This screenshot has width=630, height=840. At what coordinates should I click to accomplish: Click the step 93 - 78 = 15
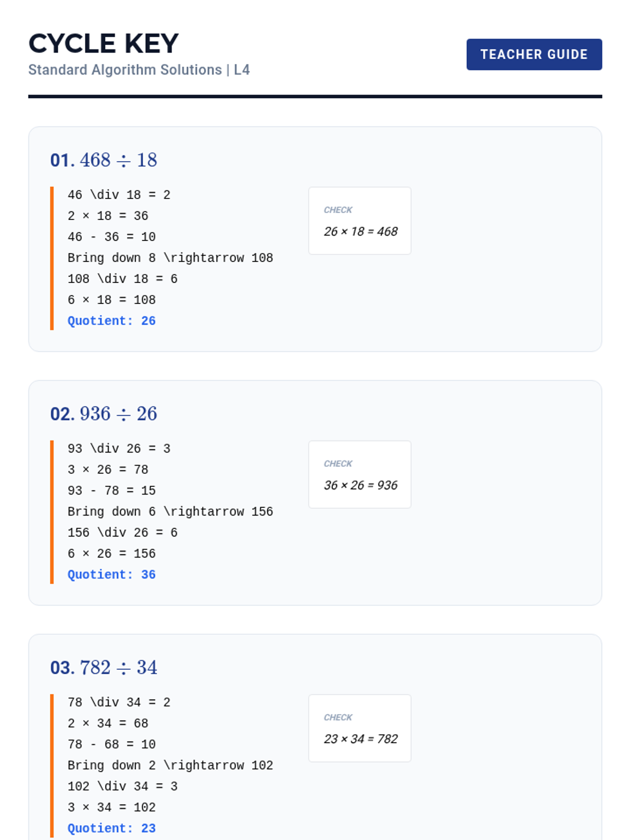[x=111, y=490]
